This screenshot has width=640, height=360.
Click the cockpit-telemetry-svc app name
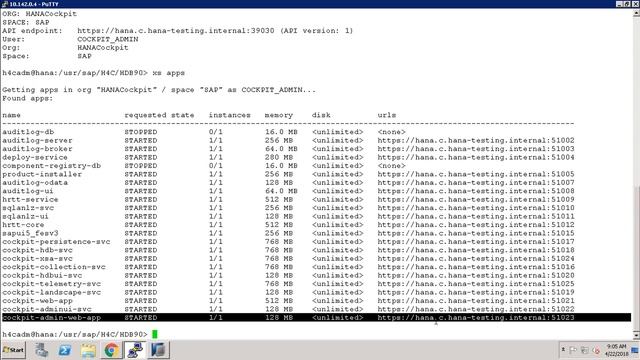click(x=51, y=284)
